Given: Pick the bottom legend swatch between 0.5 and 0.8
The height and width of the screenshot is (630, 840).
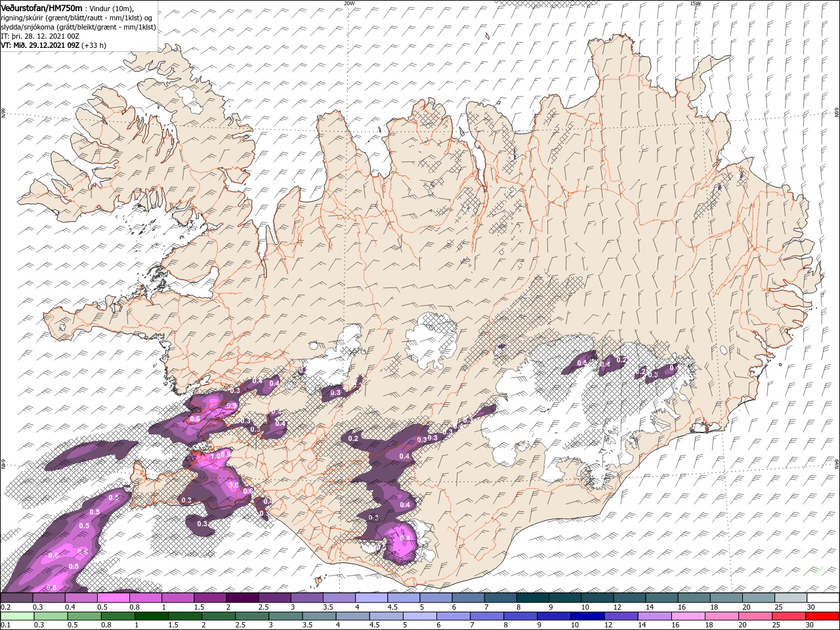Looking at the screenshot, I should [x=84, y=616].
